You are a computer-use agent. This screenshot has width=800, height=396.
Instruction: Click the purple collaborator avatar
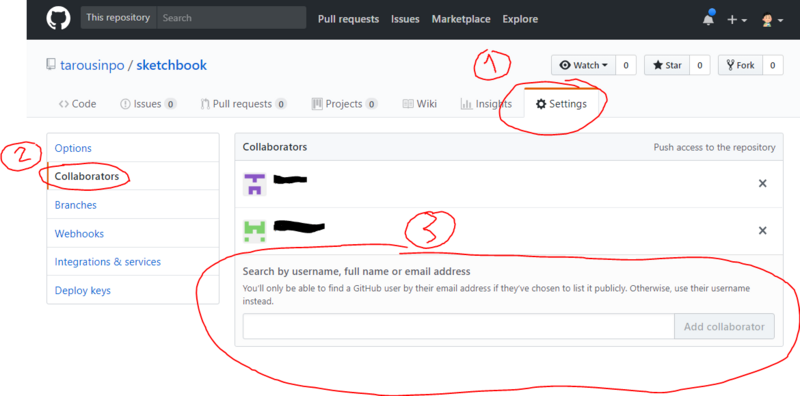255,184
